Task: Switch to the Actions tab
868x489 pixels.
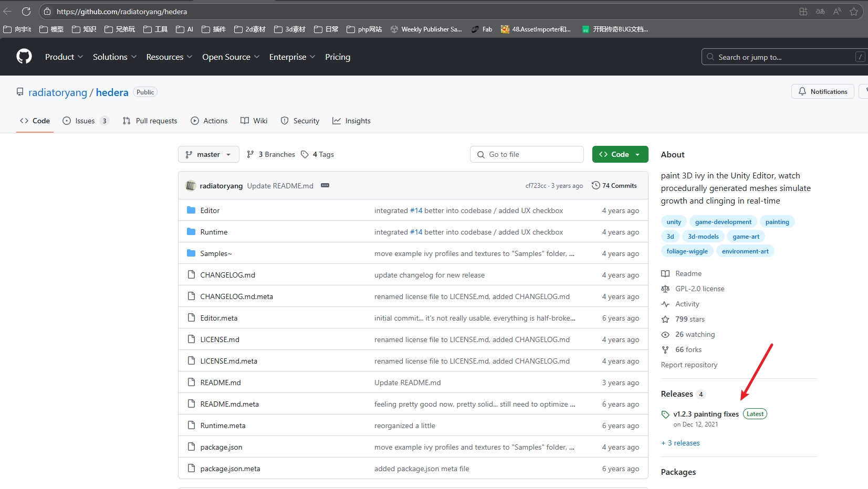Action: point(209,121)
